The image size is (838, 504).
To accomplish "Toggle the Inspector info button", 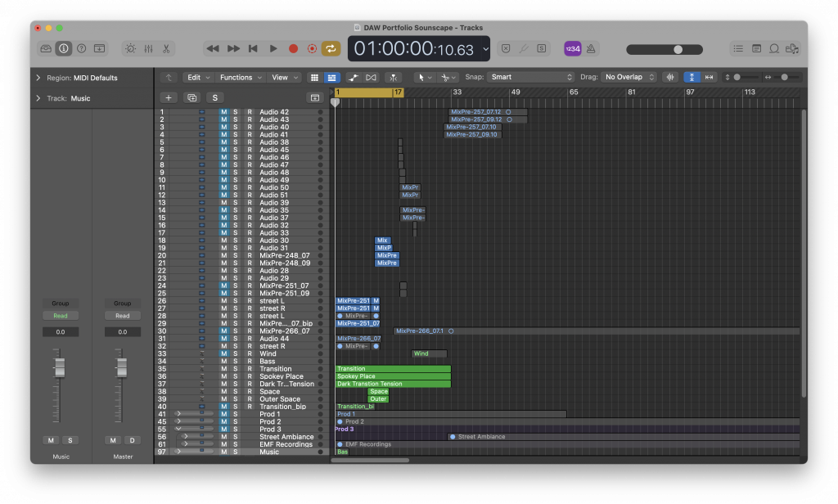I will (x=64, y=48).
